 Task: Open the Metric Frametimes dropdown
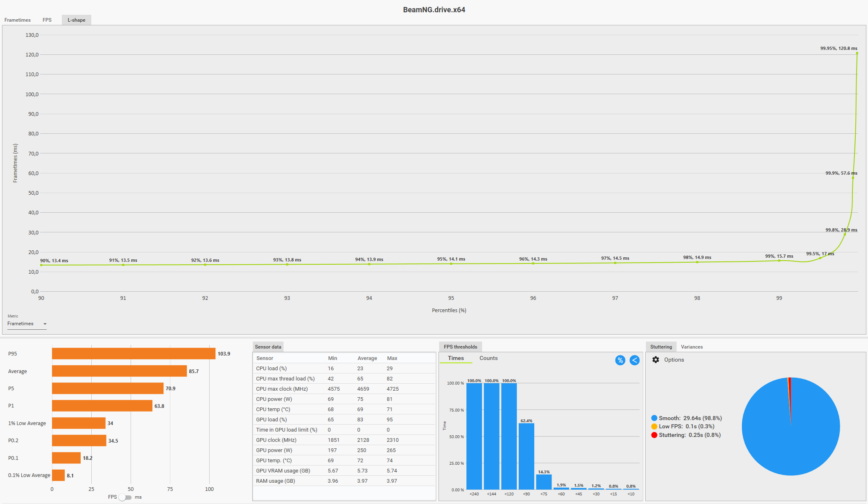25,324
